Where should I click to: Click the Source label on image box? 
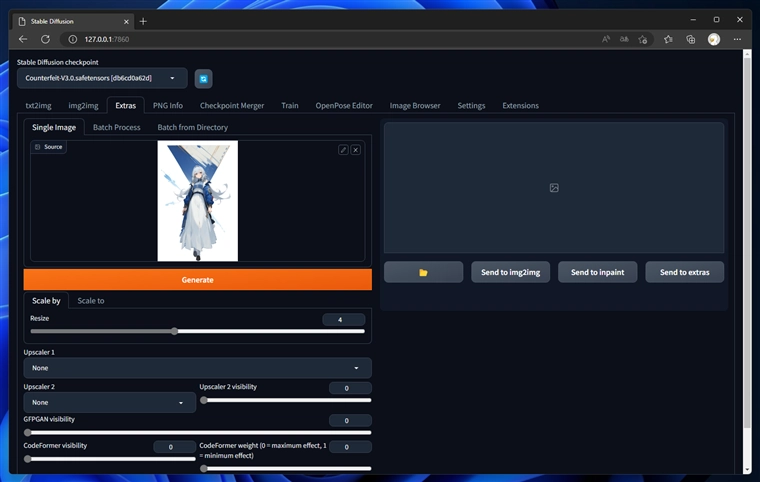[x=49, y=147]
